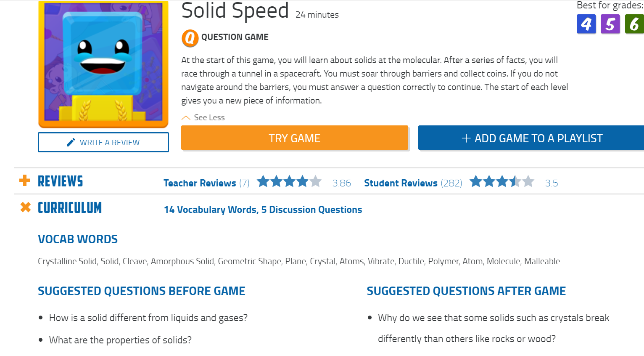Viewport: 644px width, 356px height.
Task: Click the plus icon on Add Game to a Playlist
Action: [466, 138]
